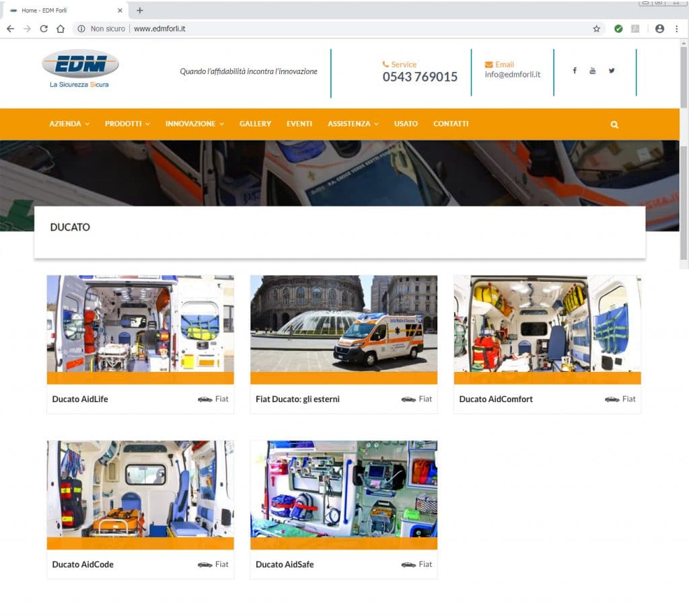
Task: Click the "Non sicuro" security label
Action: [108, 28]
